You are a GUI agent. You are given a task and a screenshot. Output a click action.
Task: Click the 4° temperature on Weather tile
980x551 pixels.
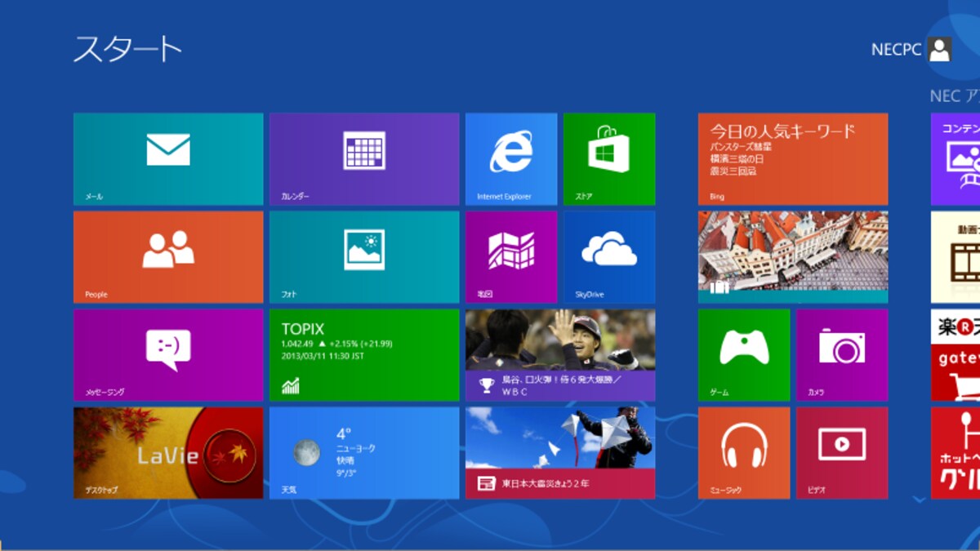tap(344, 433)
